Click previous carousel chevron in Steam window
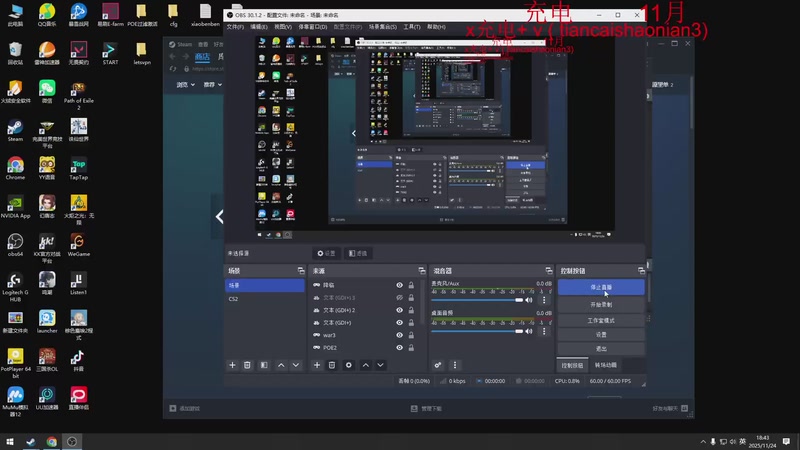Image resolution: width=800 pixels, height=450 pixels. [219, 217]
